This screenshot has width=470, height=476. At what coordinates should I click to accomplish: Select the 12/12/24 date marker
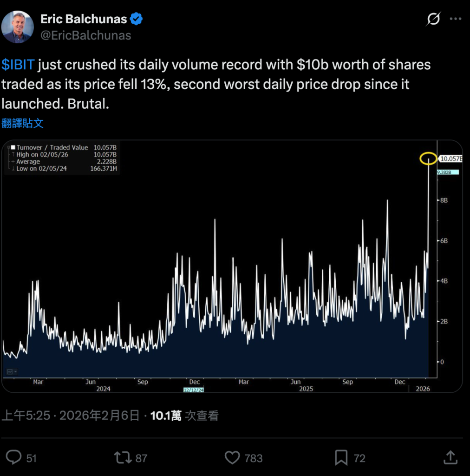(194, 390)
